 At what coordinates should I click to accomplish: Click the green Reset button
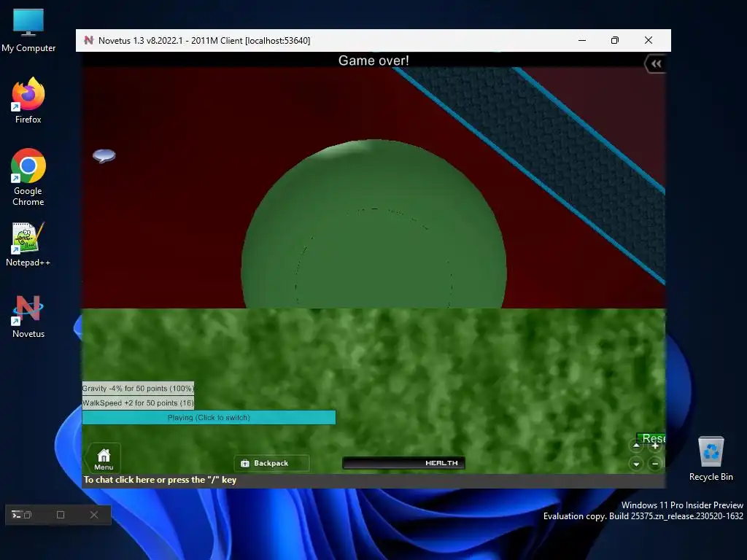pos(651,437)
